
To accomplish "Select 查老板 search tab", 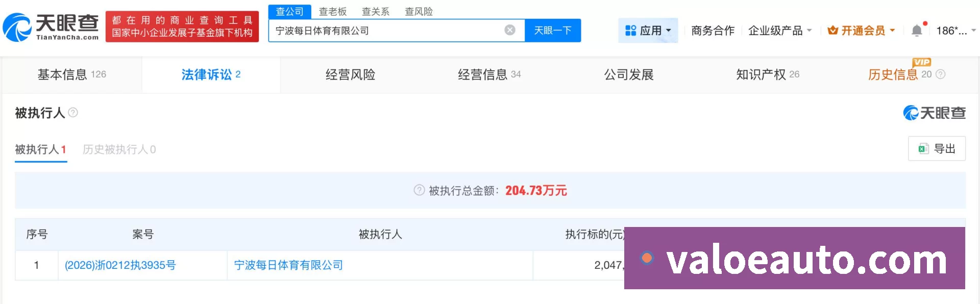I will [x=333, y=11].
